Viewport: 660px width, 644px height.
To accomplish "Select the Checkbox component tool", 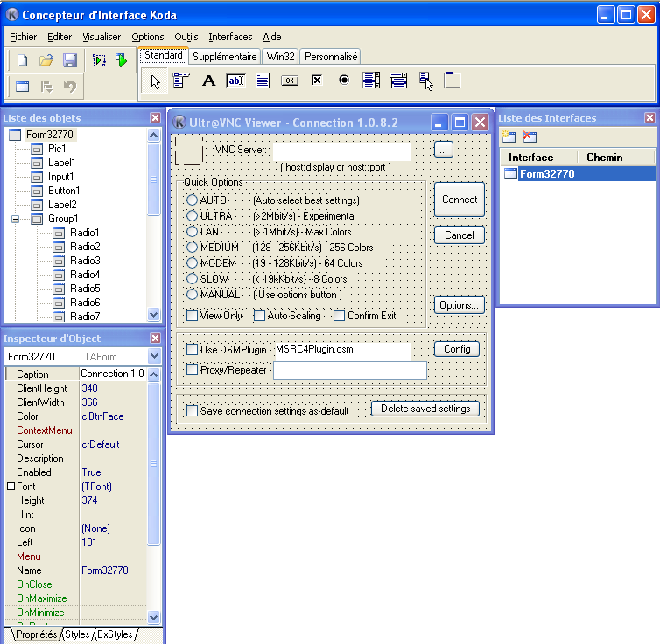I will pos(317,80).
